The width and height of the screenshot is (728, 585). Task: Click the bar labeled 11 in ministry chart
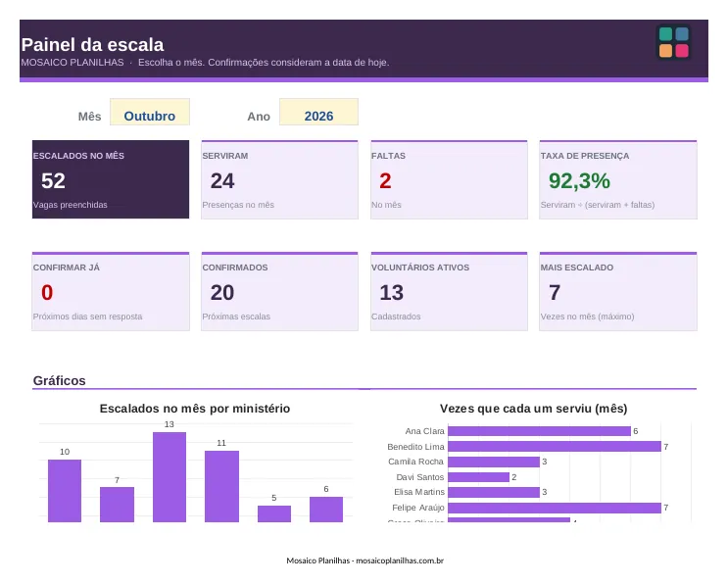click(222, 486)
